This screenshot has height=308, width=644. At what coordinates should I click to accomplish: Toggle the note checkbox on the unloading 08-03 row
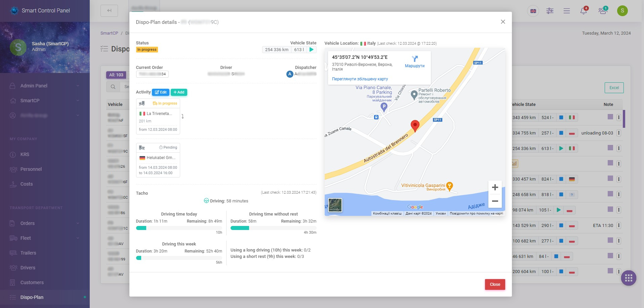[610, 133]
